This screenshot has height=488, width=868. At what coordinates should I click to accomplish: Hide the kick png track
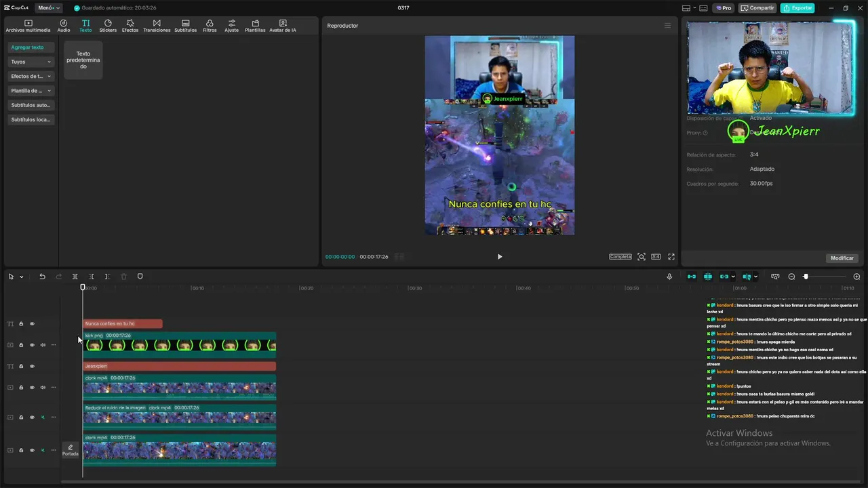pos(32,345)
